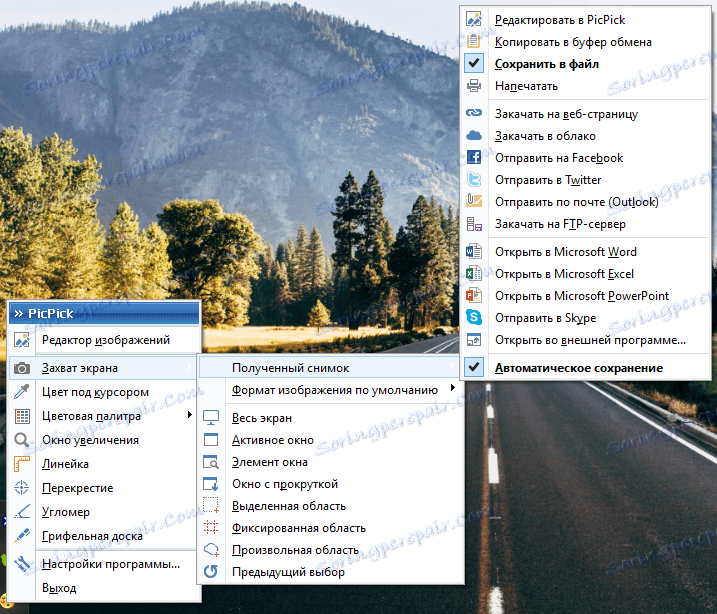Click the Microsoft PowerPoint icon
The height and width of the screenshot is (614, 717).
(x=474, y=295)
